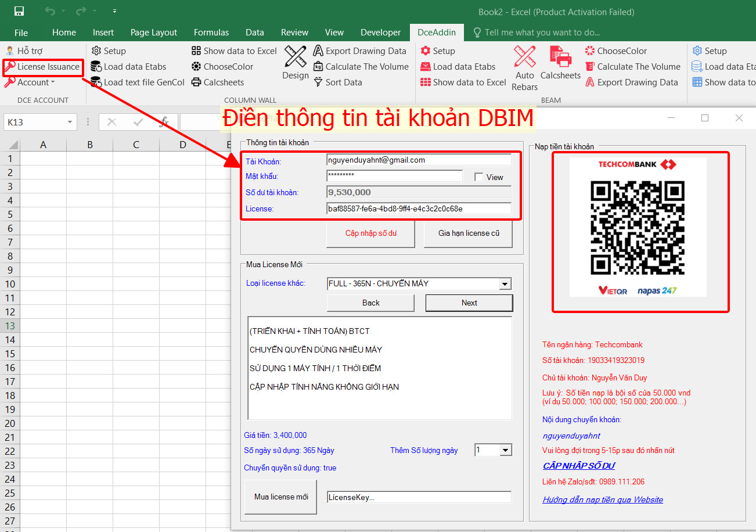
Task: Click the Techcombank QR code image
Action: pyautogui.click(x=638, y=227)
